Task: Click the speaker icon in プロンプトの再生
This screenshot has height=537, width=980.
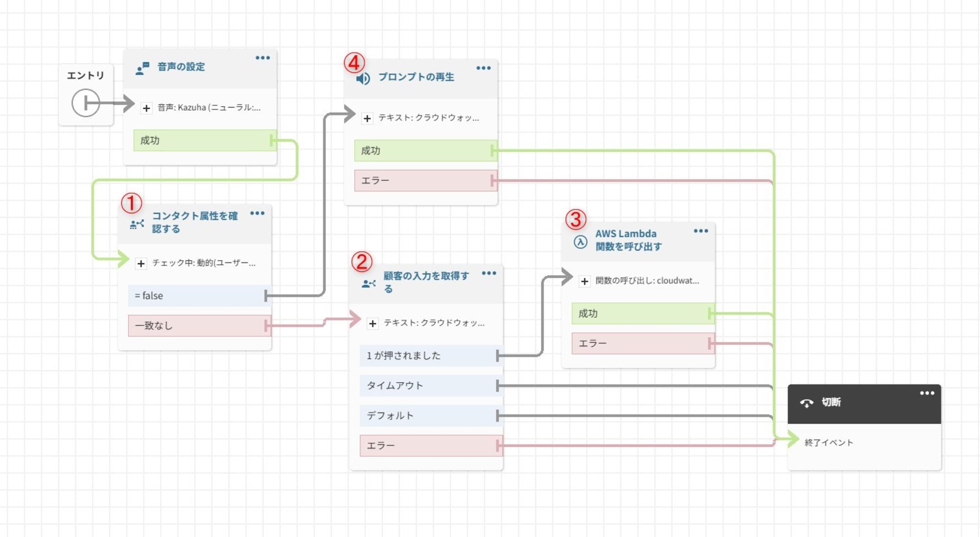Action: (363, 78)
